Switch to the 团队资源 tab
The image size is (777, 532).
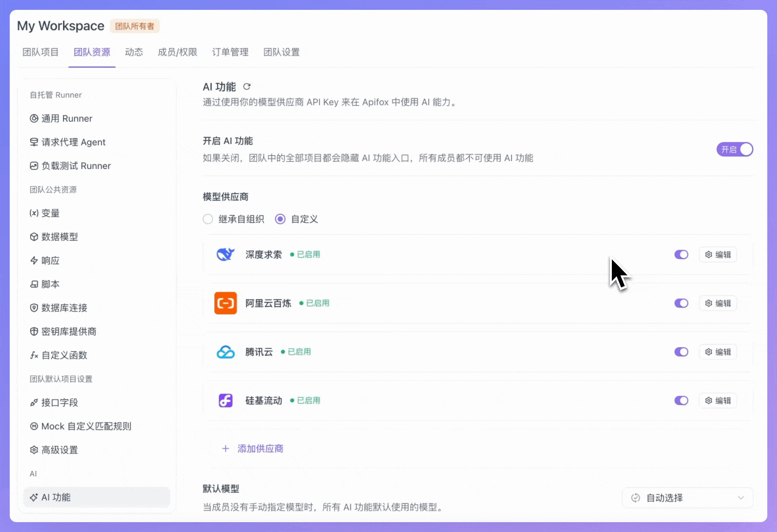92,52
